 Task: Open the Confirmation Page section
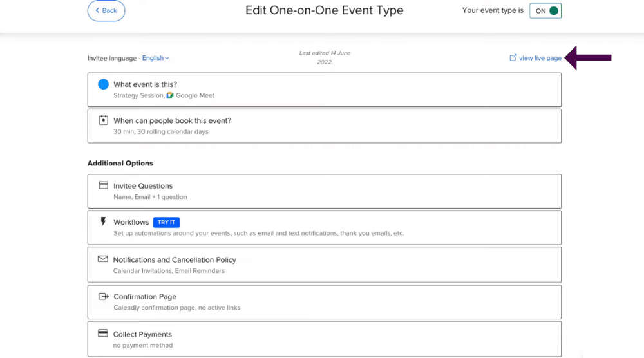pos(324,302)
